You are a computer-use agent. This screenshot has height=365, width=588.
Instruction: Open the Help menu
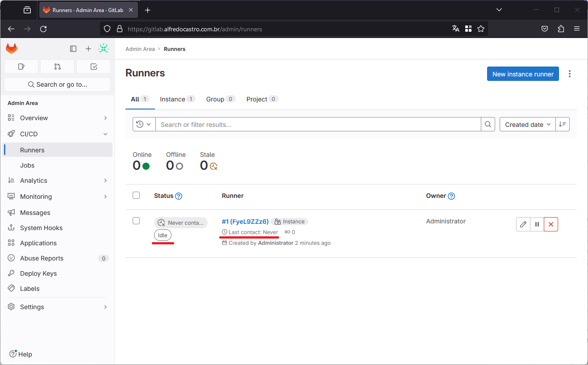point(21,354)
